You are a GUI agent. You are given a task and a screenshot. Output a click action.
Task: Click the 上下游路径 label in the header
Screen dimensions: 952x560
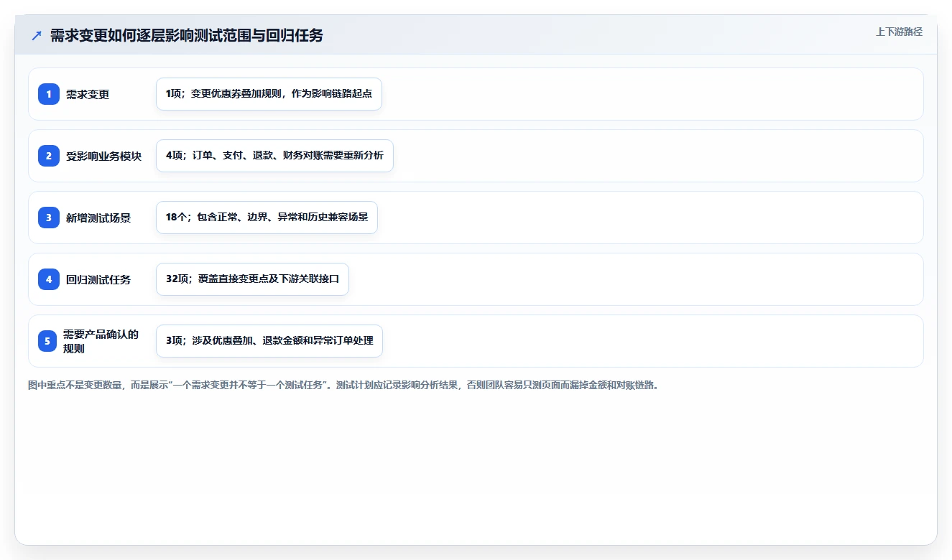coord(899,32)
